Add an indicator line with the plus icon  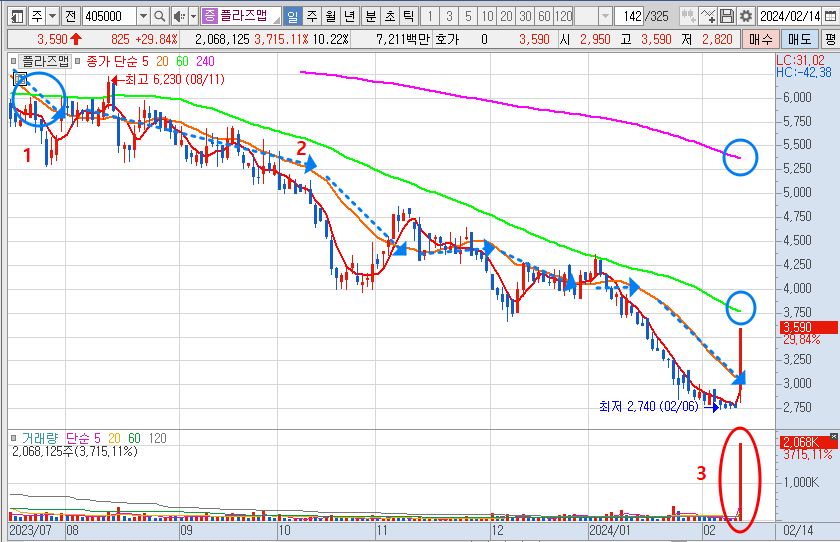pyautogui.click(x=708, y=17)
